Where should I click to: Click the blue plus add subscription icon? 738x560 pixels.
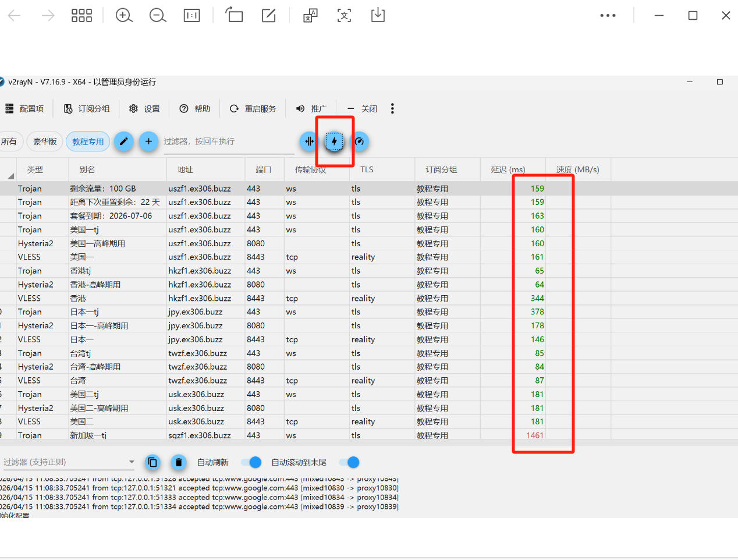[x=148, y=141]
